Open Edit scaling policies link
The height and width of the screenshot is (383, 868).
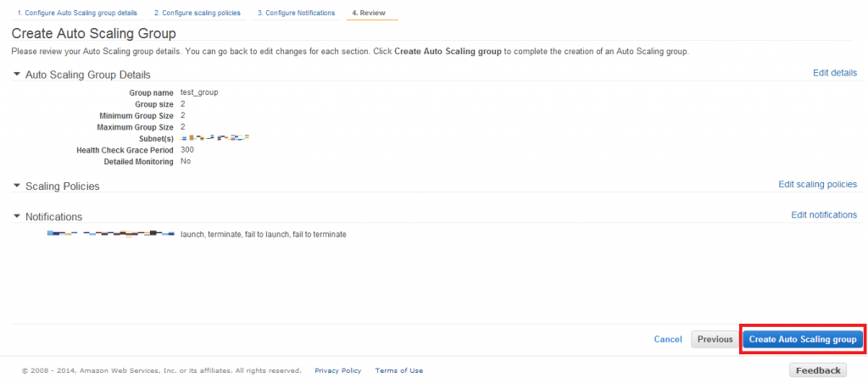[x=818, y=185]
